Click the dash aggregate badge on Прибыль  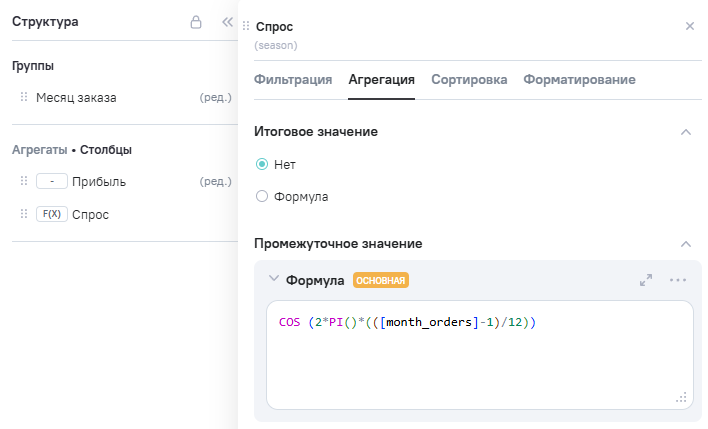[50, 182]
